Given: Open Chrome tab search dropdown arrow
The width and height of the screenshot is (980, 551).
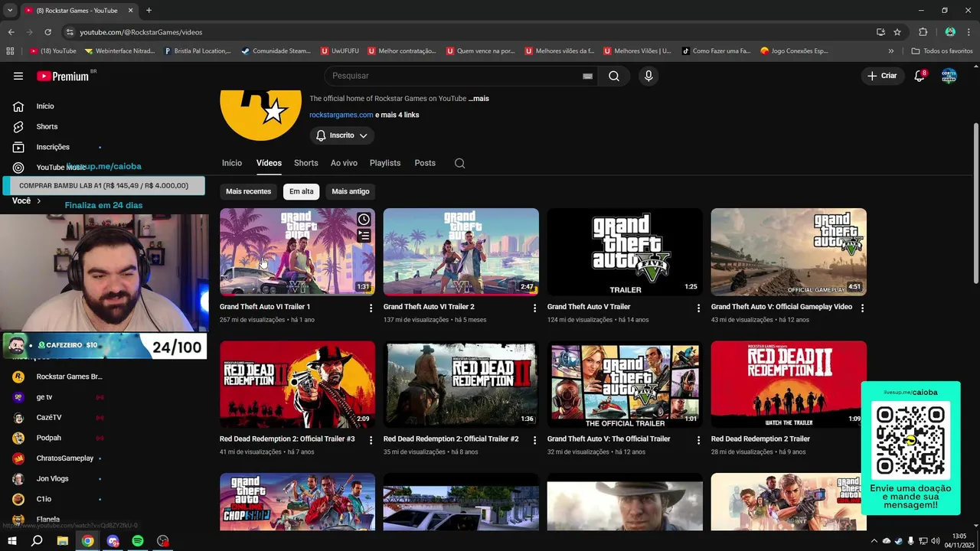Looking at the screenshot, I should (x=10, y=11).
